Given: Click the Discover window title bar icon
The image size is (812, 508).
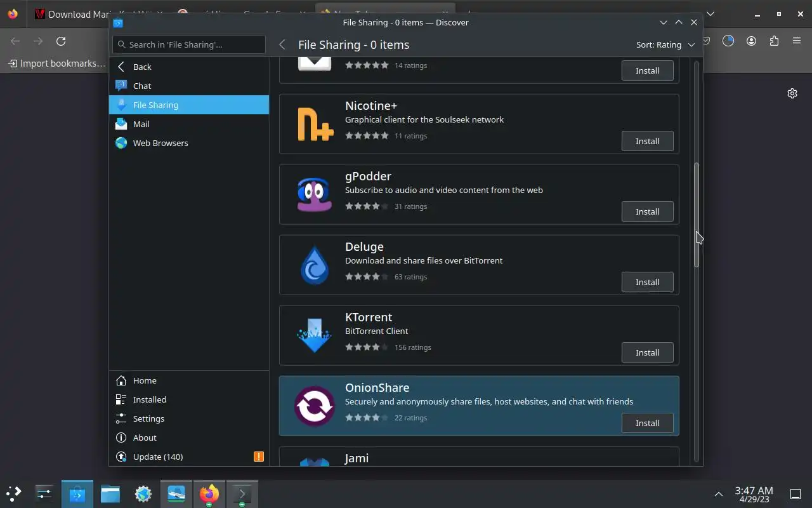Looking at the screenshot, I should 118,22.
